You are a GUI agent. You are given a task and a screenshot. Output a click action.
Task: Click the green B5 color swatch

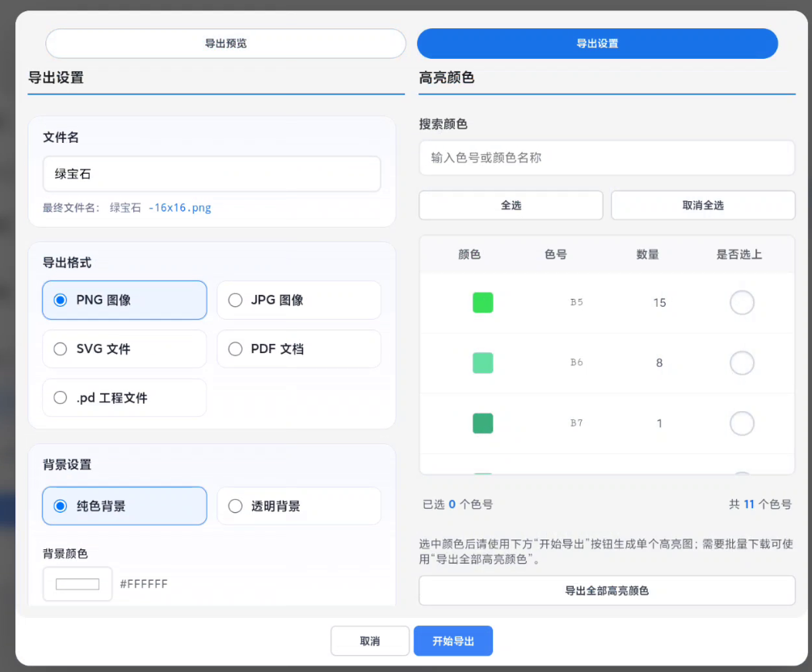coord(482,302)
